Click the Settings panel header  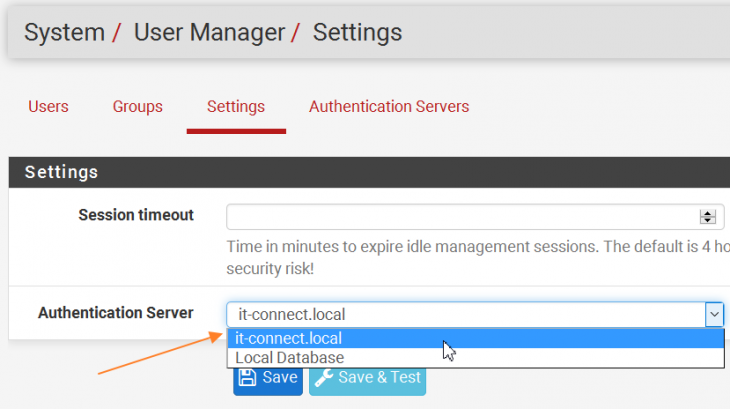click(369, 172)
